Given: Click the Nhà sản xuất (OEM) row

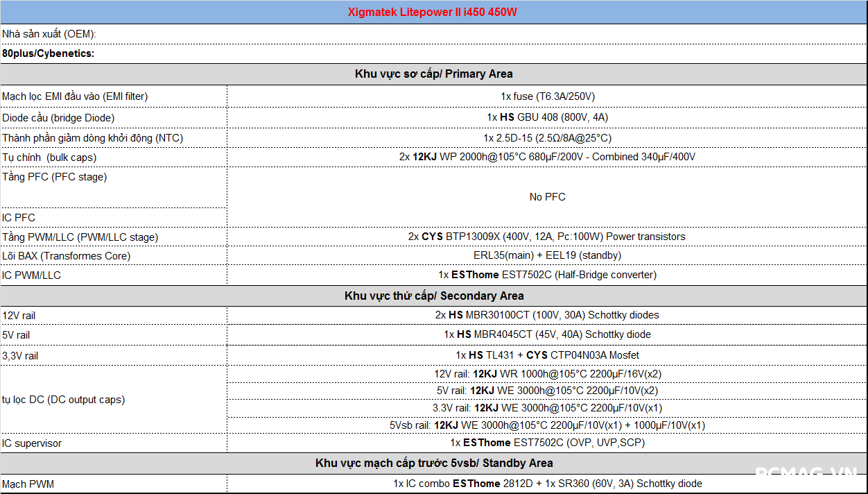Looking at the screenshot, I should 433,34.
